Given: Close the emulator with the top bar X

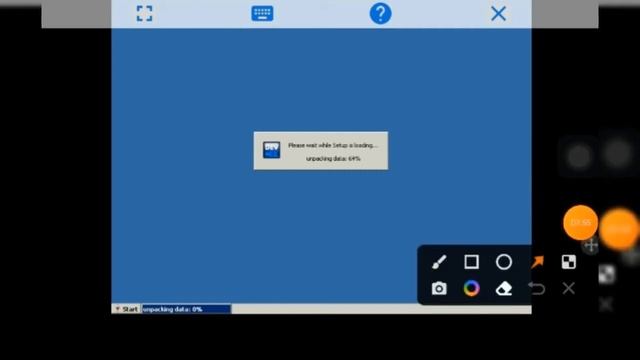Looking at the screenshot, I should click(498, 13).
